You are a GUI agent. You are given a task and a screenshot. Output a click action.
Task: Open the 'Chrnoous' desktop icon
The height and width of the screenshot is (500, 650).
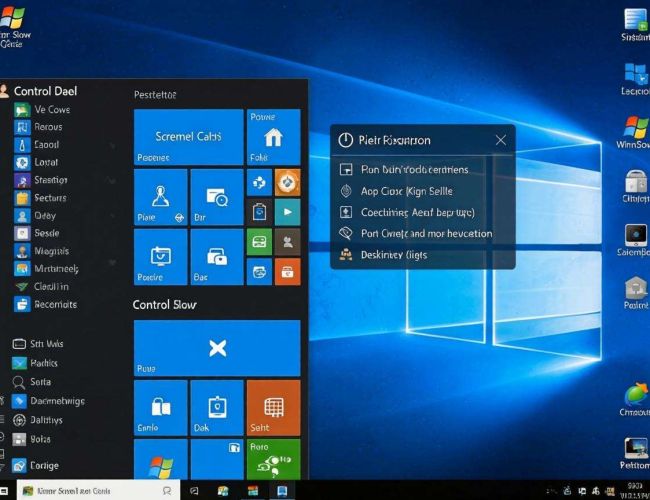(x=635, y=400)
